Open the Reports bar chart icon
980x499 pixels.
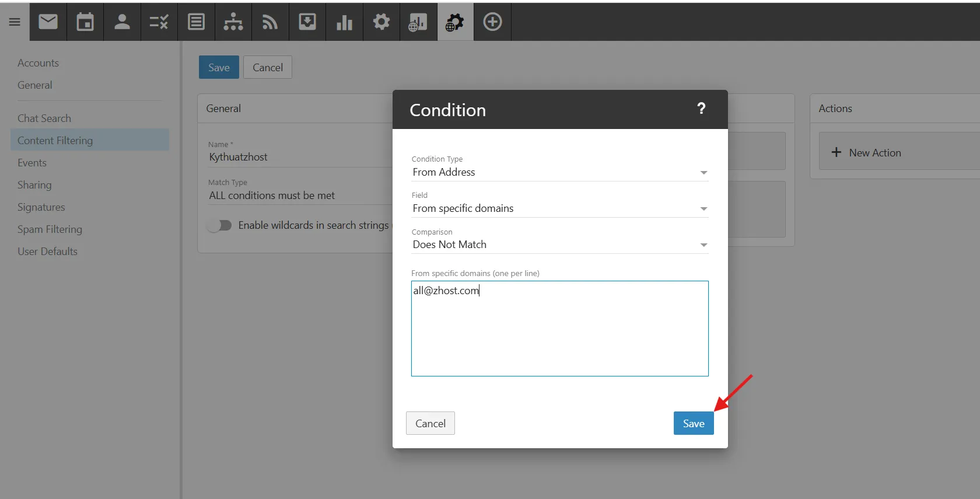pyautogui.click(x=344, y=22)
